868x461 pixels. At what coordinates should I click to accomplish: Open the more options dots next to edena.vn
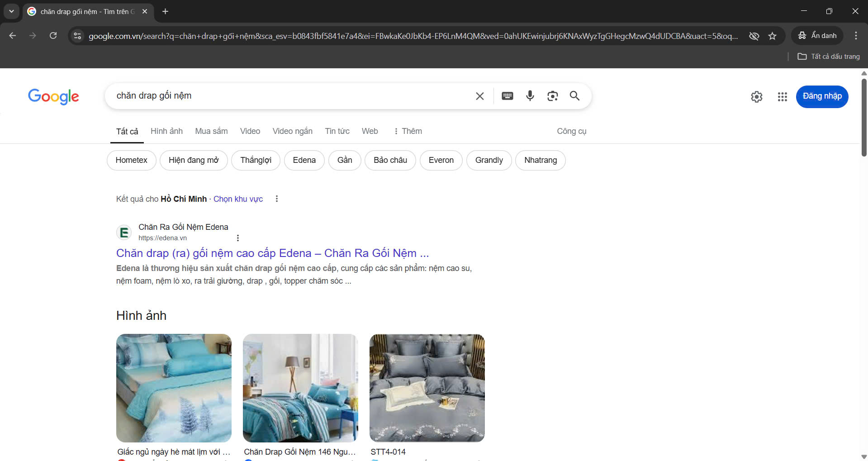click(238, 238)
